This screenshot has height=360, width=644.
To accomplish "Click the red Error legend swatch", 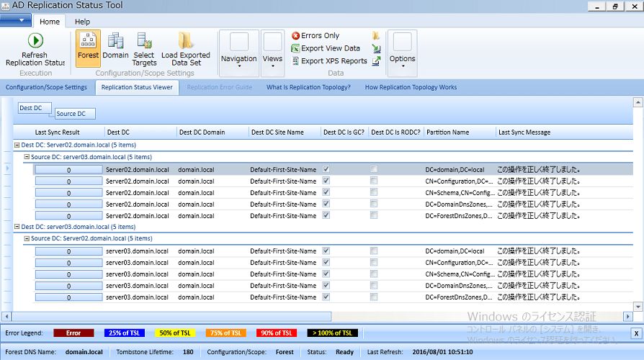I will point(73,333).
